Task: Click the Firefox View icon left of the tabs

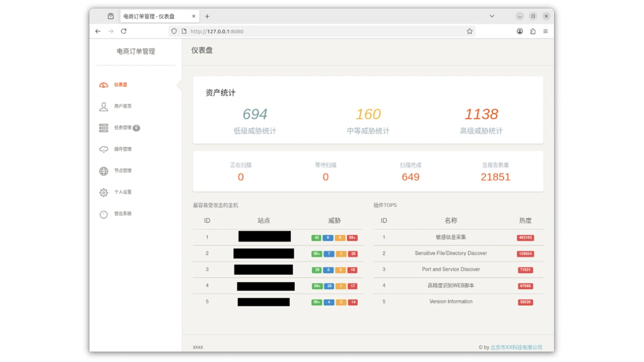Action: click(x=111, y=16)
